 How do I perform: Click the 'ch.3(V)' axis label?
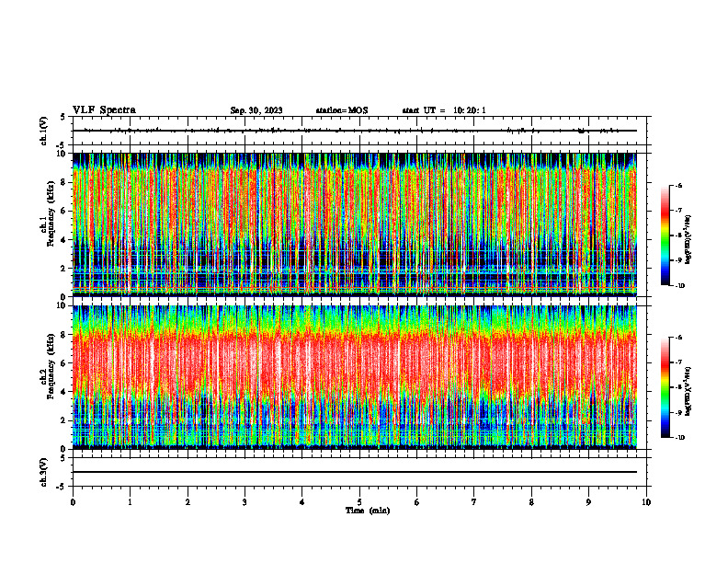[44, 472]
